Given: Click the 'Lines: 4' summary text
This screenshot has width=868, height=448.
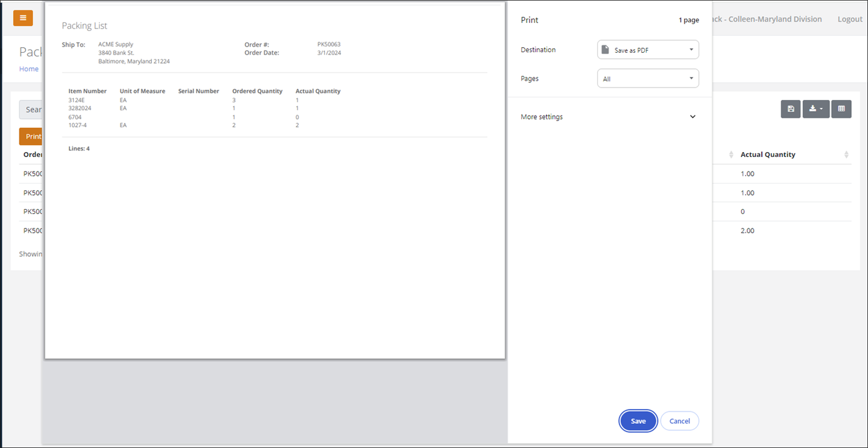Looking at the screenshot, I should click(79, 148).
